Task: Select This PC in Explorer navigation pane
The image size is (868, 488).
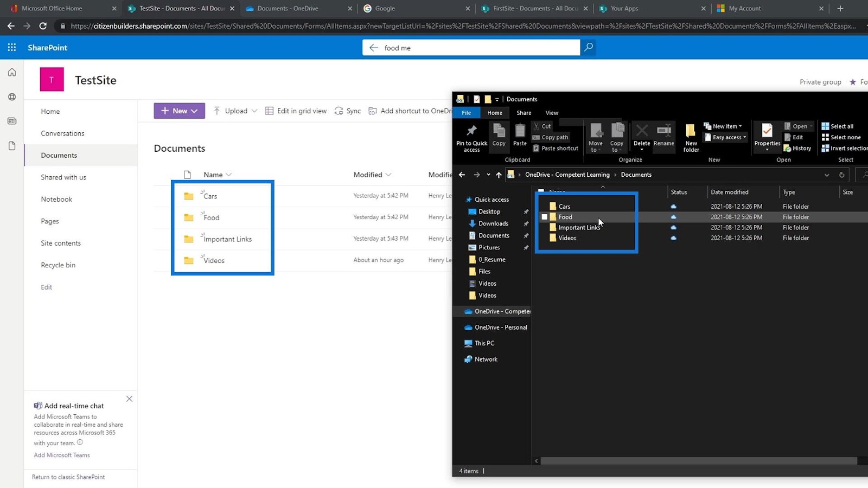Action: pos(480,343)
